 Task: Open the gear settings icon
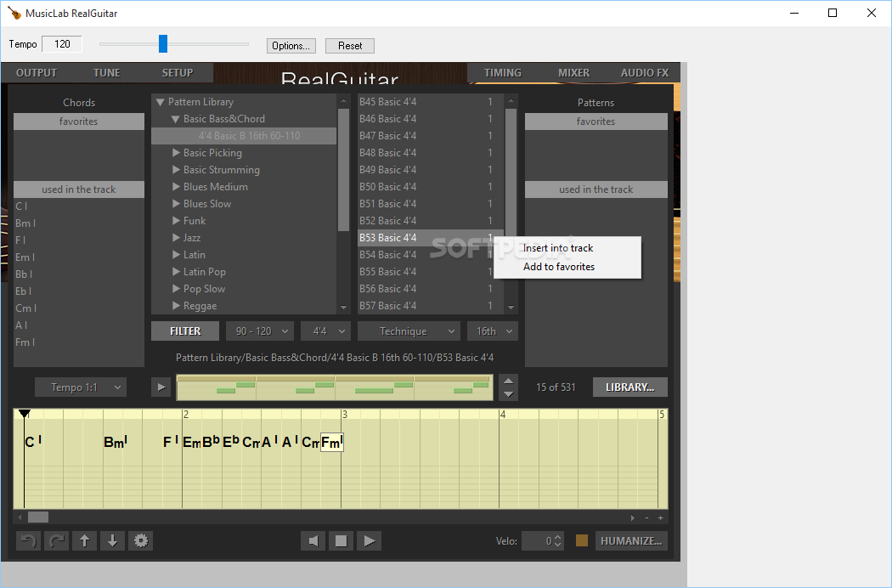(141, 540)
